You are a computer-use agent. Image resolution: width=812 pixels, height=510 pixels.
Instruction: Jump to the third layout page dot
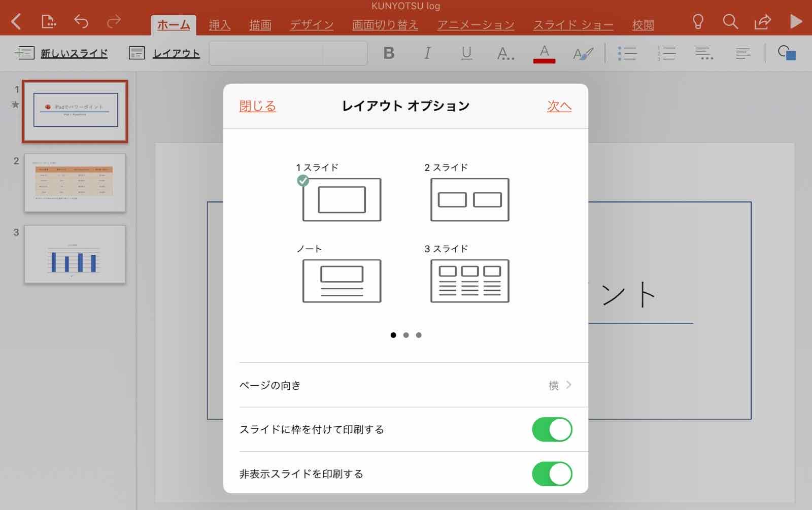coord(419,335)
